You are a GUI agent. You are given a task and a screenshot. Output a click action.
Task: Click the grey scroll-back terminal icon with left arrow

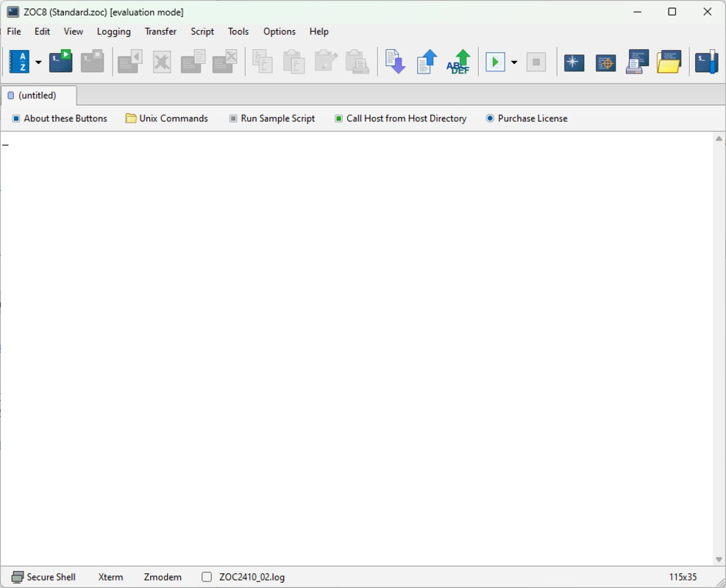tap(130, 61)
